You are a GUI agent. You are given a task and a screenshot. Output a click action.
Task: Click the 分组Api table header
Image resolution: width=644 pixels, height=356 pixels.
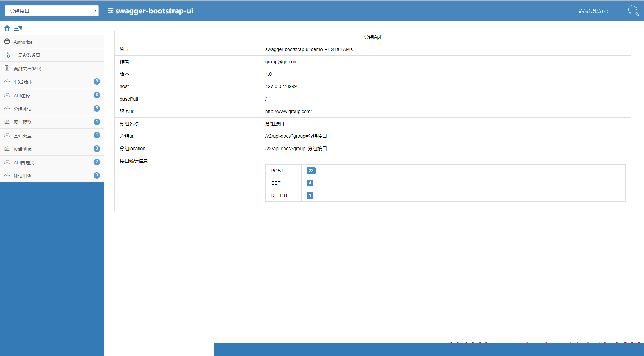[373, 37]
